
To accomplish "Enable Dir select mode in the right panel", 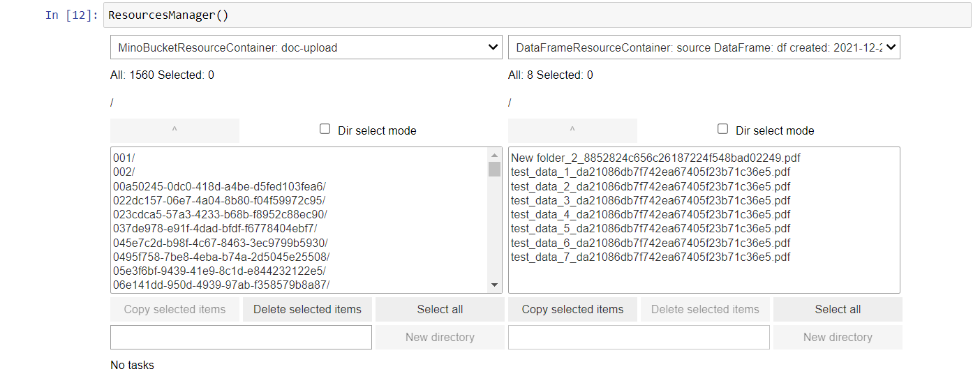I will pyautogui.click(x=722, y=129).
